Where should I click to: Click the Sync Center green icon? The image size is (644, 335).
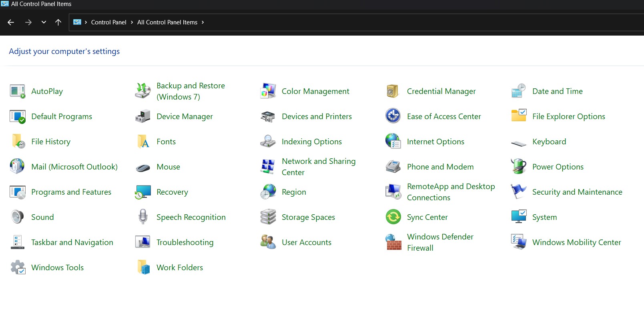click(393, 217)
